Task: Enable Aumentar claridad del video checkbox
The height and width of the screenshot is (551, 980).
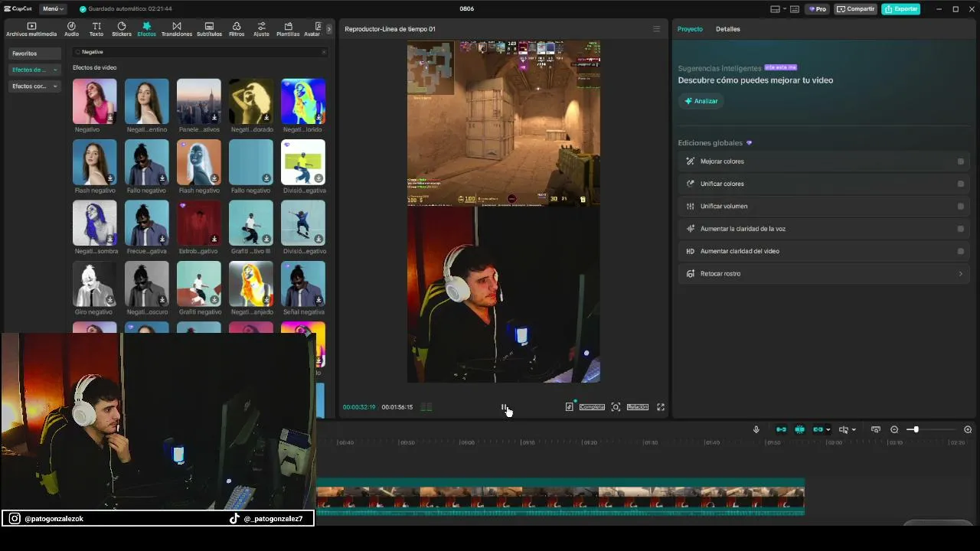Action: pyautogui.click(x=961, y=251)
